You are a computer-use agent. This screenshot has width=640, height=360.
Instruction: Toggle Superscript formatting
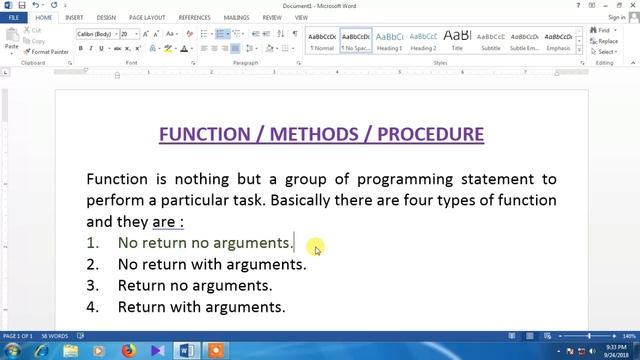click(138, 49)
